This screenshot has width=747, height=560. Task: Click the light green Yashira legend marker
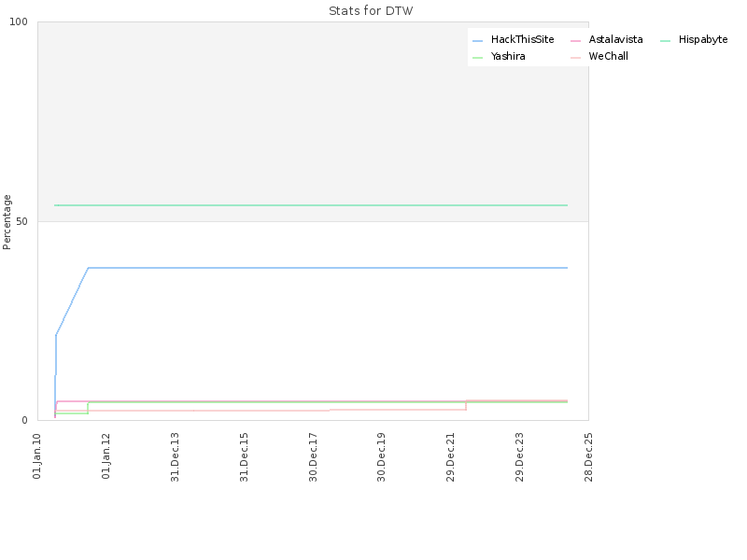[477, 58]
